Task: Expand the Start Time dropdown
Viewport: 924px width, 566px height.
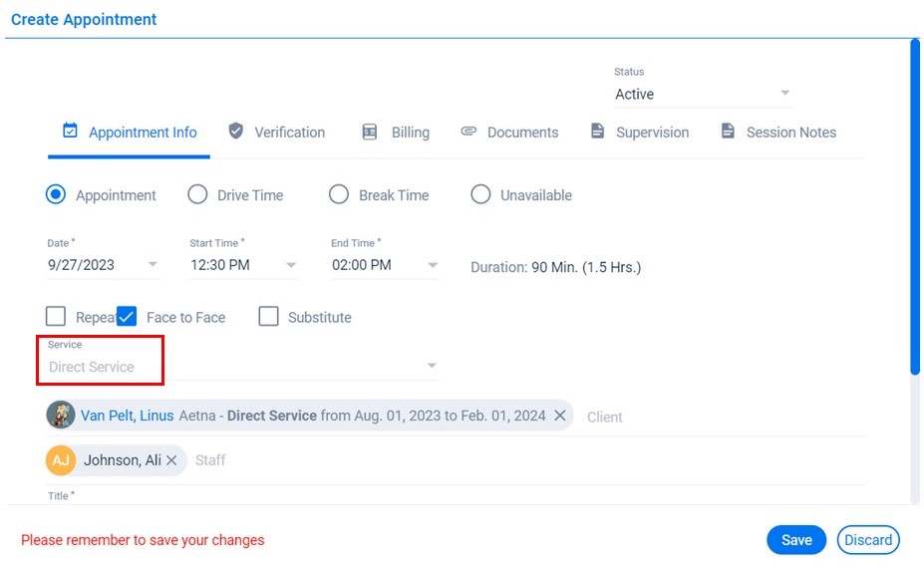Action: 291,265
